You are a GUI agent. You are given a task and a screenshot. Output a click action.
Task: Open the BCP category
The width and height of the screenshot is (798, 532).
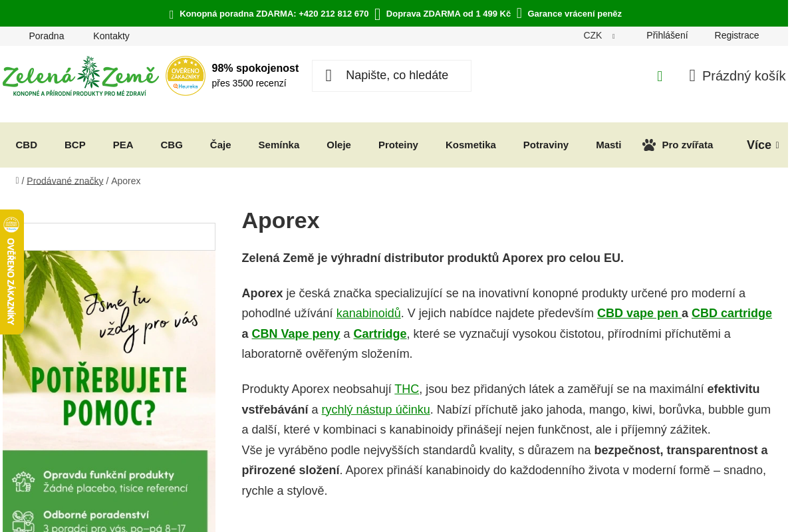click(75, 145)
